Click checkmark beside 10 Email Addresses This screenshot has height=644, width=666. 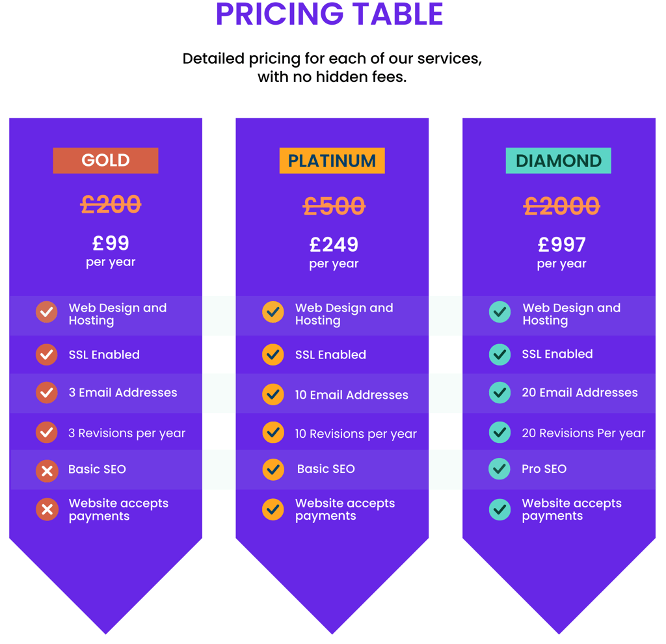pos(273,394)
